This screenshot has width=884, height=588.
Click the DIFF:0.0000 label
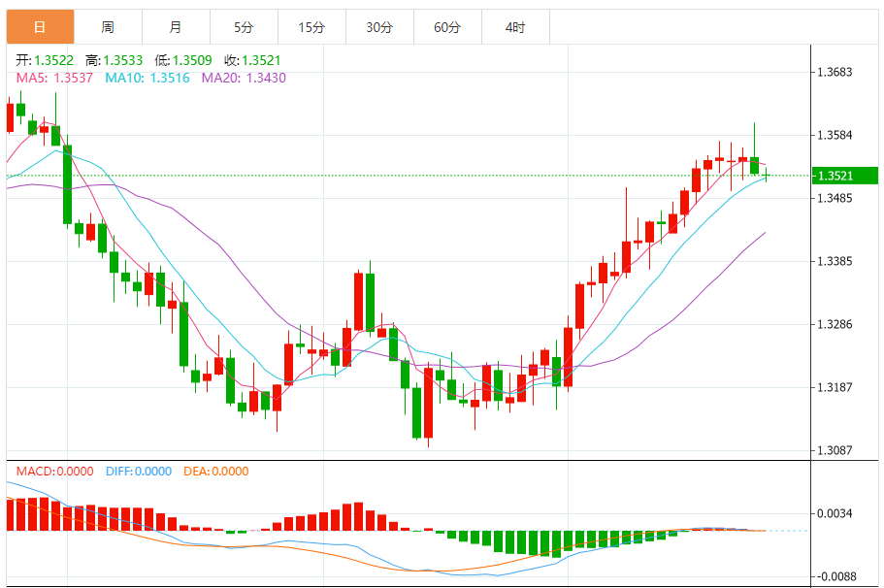coord(139,472)
